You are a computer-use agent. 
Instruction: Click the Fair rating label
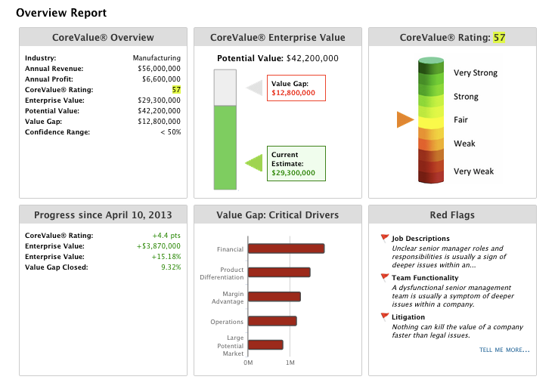point(460,120)
